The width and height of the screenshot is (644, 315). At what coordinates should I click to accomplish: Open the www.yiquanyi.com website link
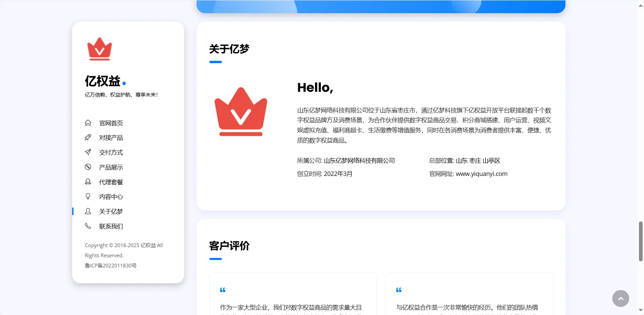tap(481, 174)
